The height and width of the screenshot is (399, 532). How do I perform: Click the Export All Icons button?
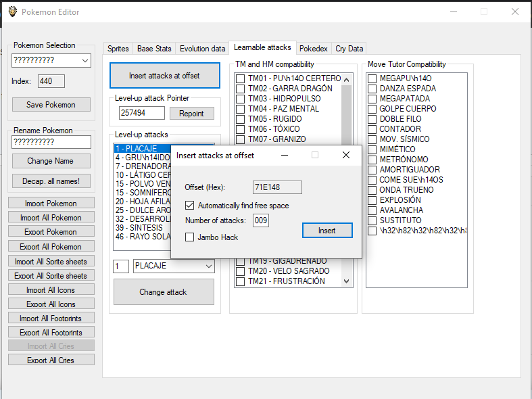pos(51,304)
